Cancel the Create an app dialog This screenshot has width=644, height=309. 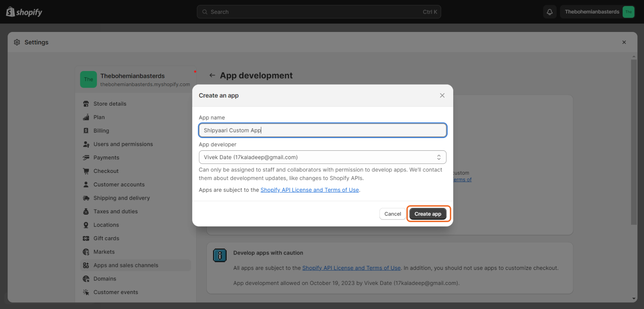(x=393, y=214)
